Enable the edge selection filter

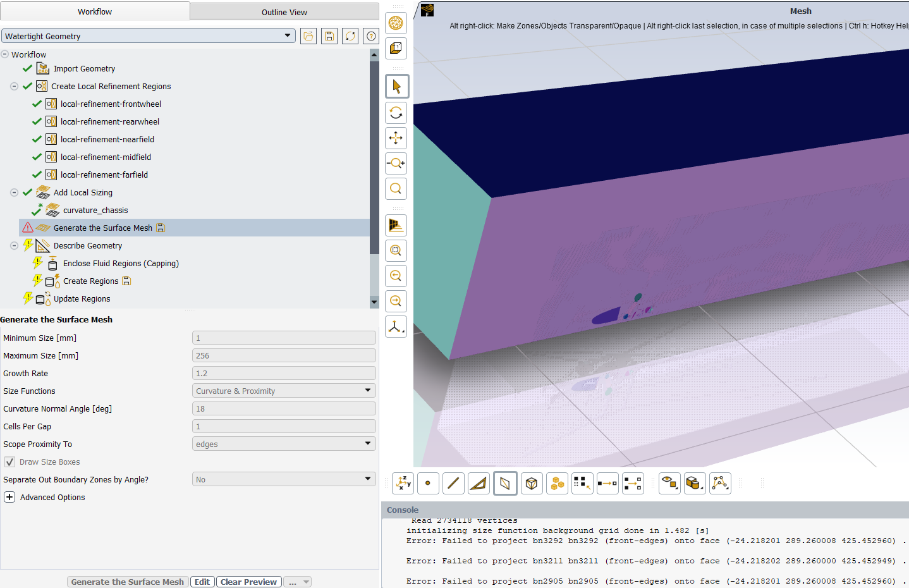453,484
